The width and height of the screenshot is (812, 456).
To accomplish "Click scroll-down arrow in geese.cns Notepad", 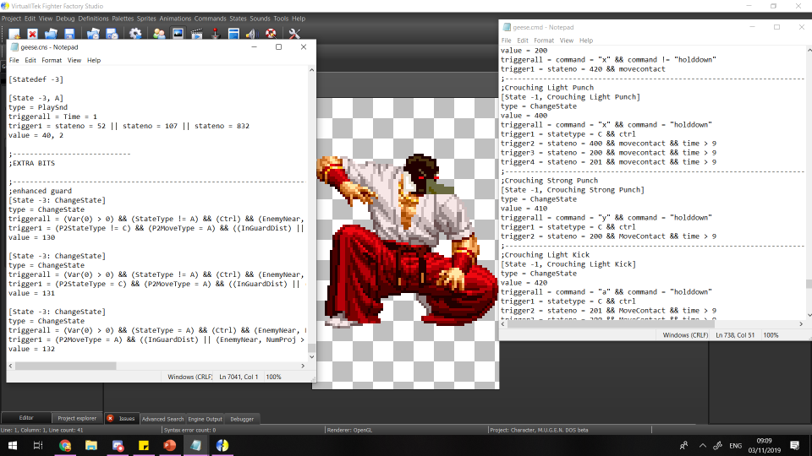I will [x=312, y=357].
